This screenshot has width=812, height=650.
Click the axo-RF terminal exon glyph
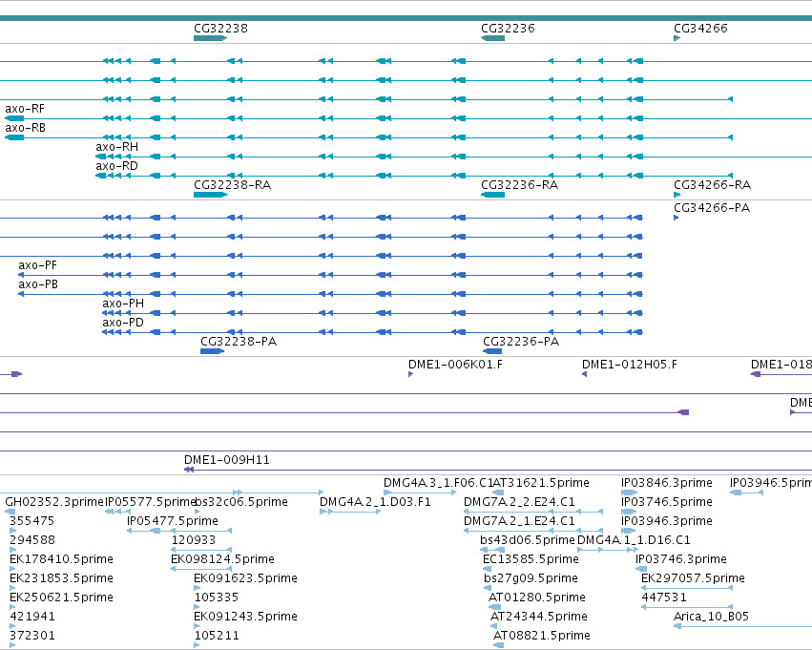click(14, 118)
